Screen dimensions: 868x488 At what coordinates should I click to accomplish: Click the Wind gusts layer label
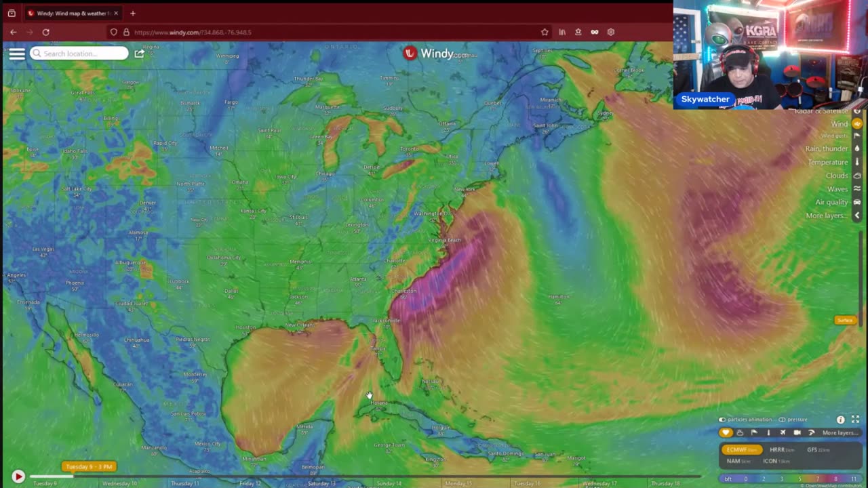835,136
